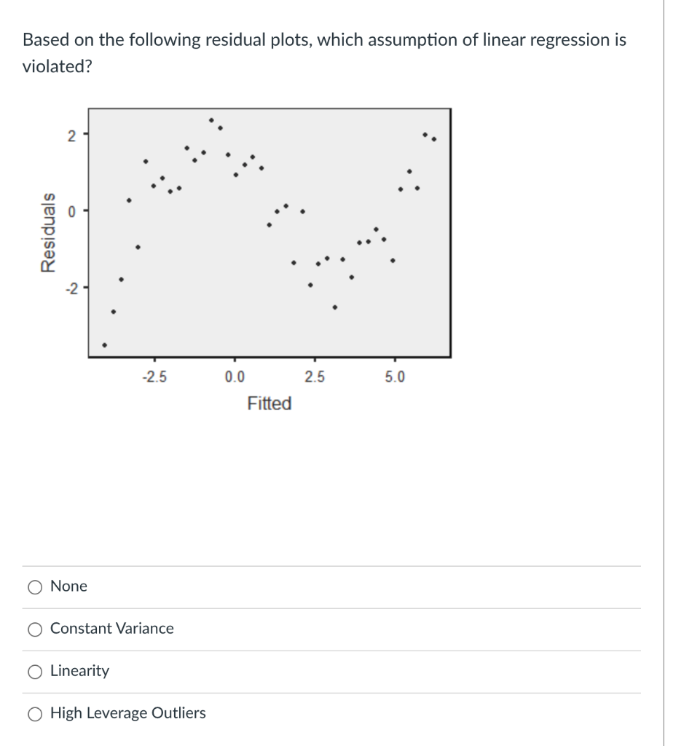Click the y-axis tick label 2
Screen dimensions: 700x746
[x=71, y=136]
